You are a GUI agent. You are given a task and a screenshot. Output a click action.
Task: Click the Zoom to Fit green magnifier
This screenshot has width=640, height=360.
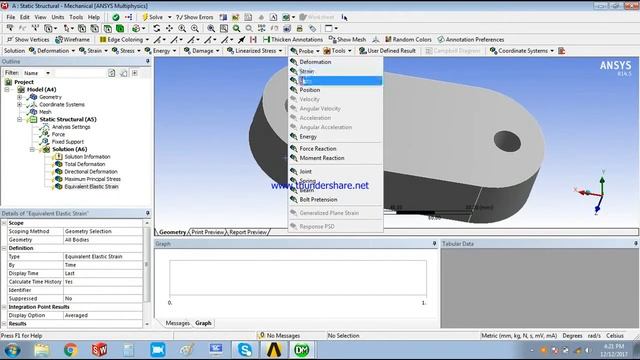[236, 28]
